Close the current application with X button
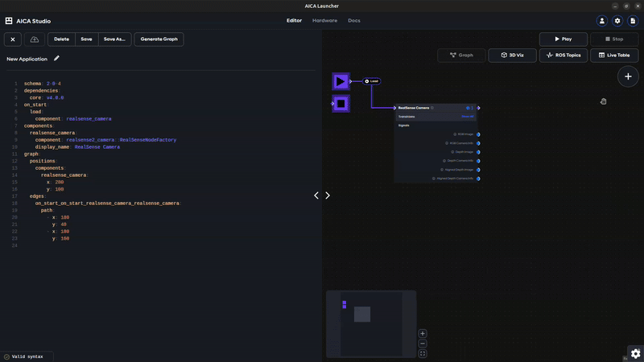The height and width of the screenshot is (362, 644). [13, 39]
